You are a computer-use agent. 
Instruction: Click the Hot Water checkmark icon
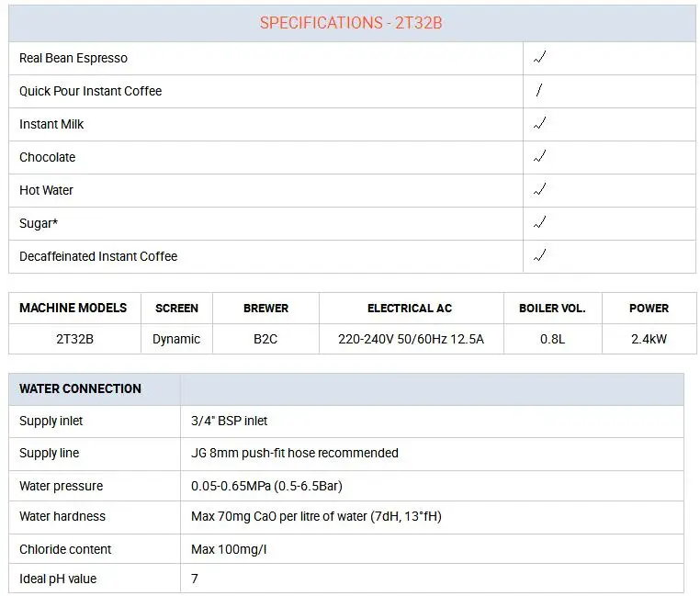coord(540,190)
